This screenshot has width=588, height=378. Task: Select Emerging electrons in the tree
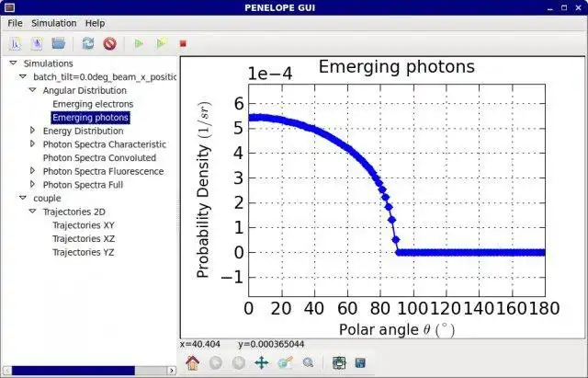93,104
